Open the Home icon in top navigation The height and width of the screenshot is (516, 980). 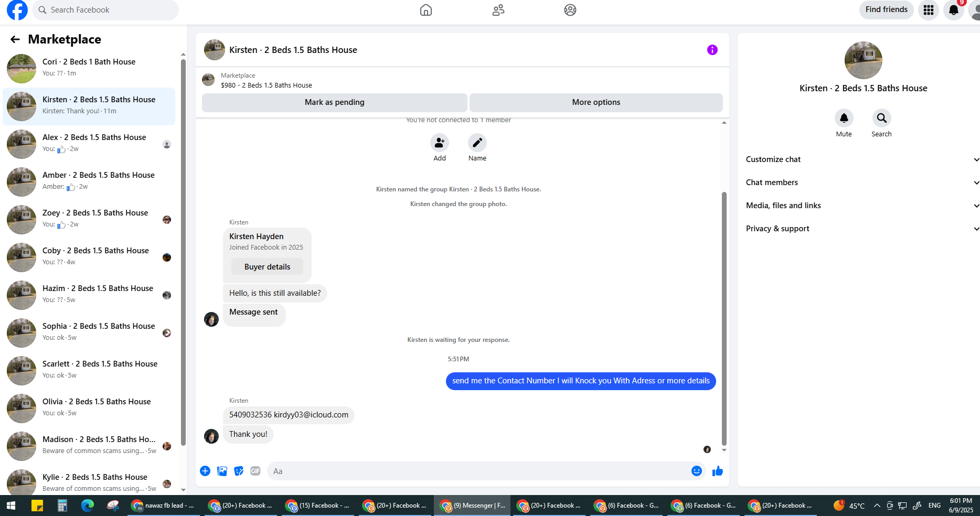click(x=426, y=10)
